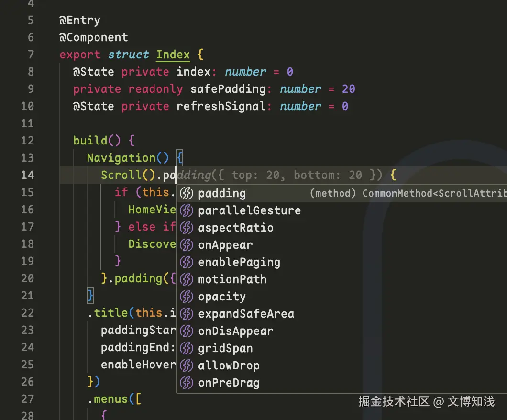Click the method icon beside padding
507x420 pixels.
(187, 193)
